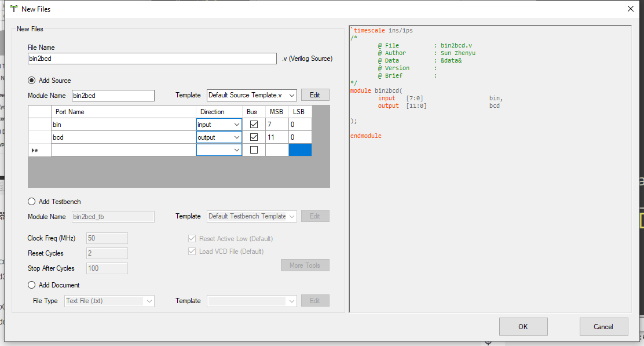Screen dimensions: 644x346
Task: Toggle Bus checkbox for bin port
Action: click(x=254, y=124)
